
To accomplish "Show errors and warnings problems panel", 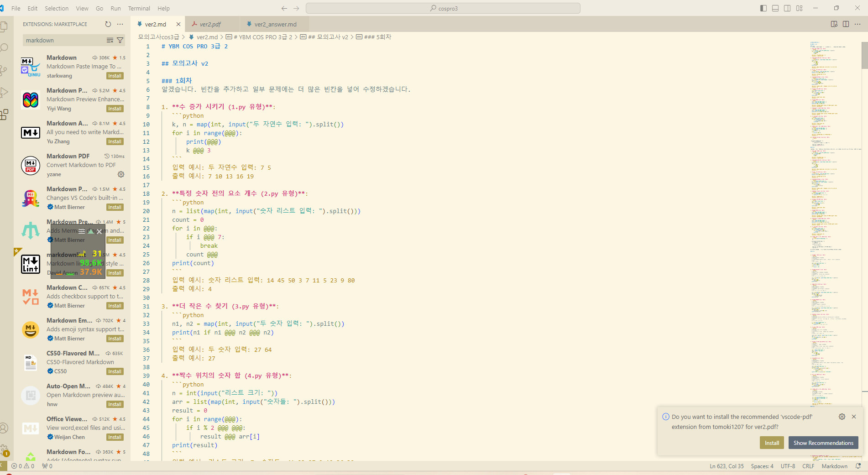I will click(x=23, y=466).
